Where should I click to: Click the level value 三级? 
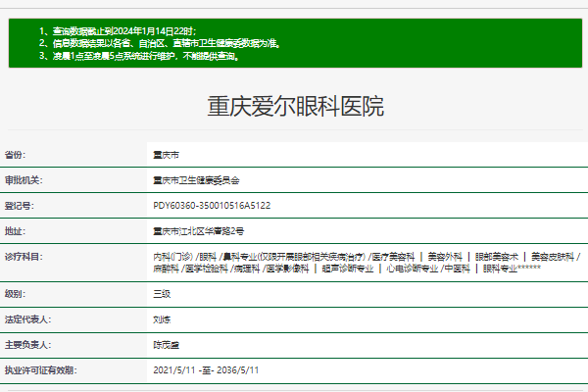[x=162, y=294]
